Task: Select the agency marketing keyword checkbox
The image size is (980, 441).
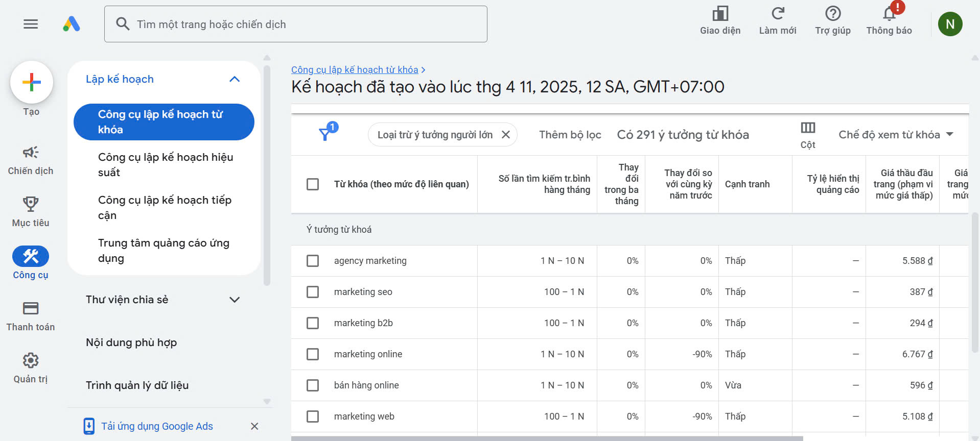Action: click(x=313, y=261)
